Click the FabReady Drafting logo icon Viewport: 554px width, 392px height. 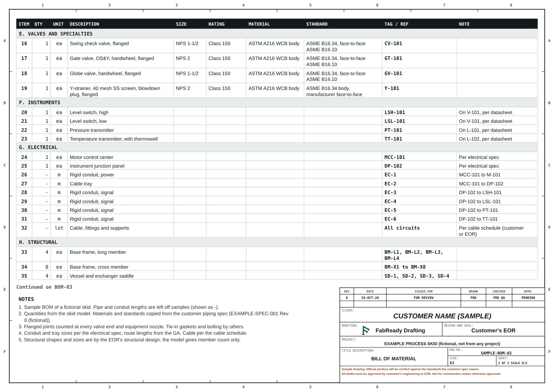pos(366,330)
